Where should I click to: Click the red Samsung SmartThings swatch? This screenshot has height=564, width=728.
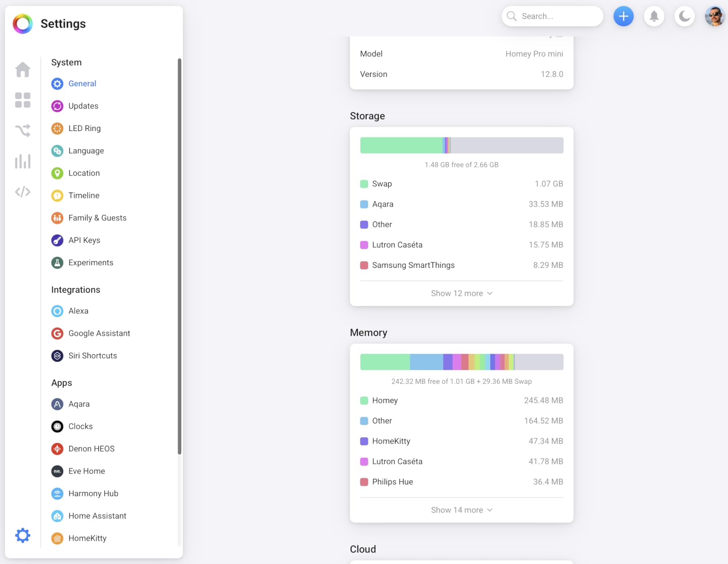[x=364, y=265]
